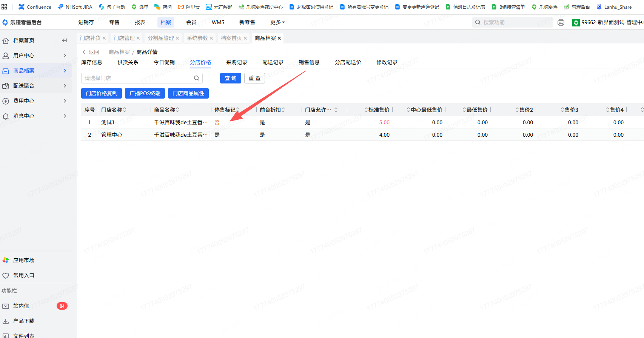Image resolution: width=644 pixels, height=338 pixels.
Task: Close the 分割品管理 tab
Action: pyautogui.click(x=177, y=38)
